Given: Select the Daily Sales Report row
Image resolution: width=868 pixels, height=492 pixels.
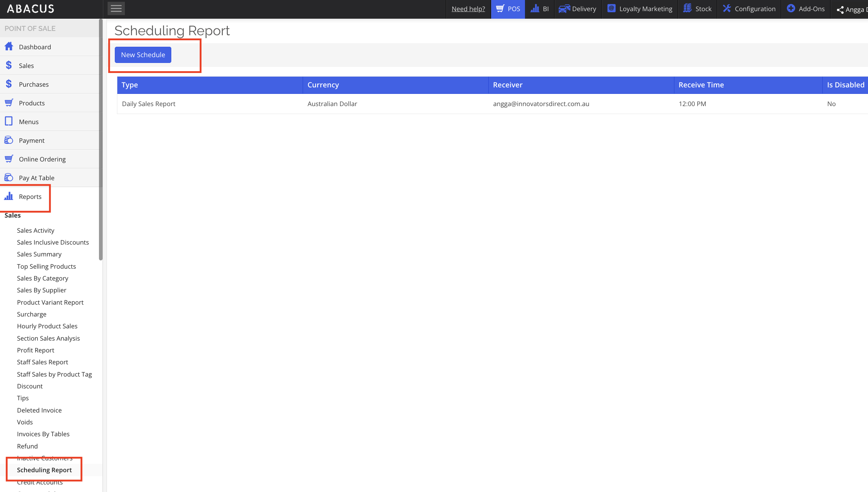Looking at the screenshot, I should tap(149, 104).
